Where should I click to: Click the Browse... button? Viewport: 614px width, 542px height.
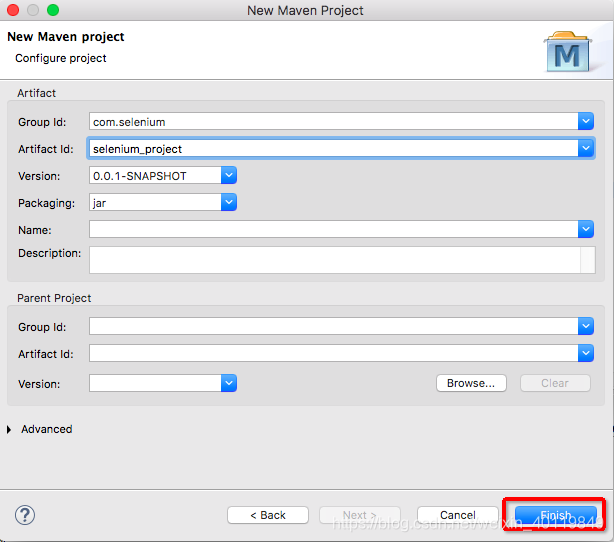pos(471,383)
